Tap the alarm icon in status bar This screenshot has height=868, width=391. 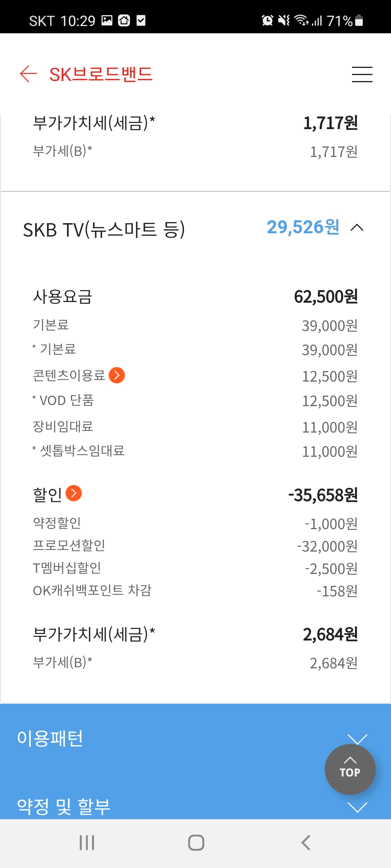pyautogui.click(x=268, y=21)
